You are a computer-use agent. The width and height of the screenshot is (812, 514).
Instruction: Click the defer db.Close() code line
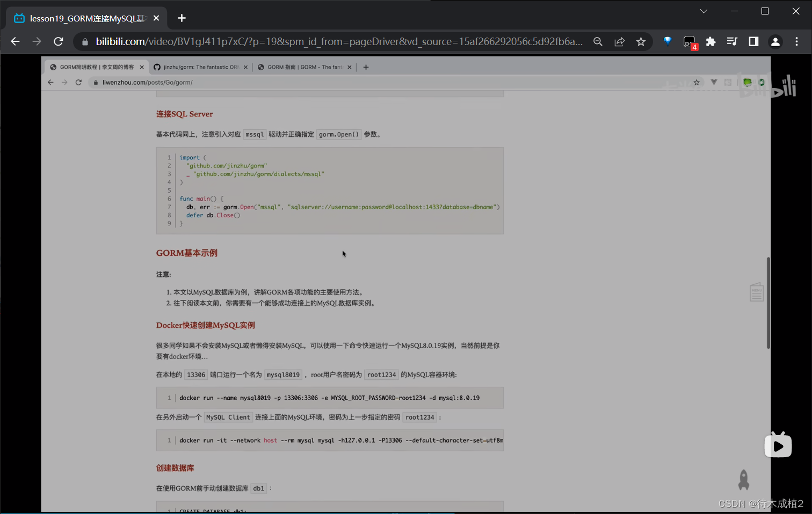(x=213, y=215)
